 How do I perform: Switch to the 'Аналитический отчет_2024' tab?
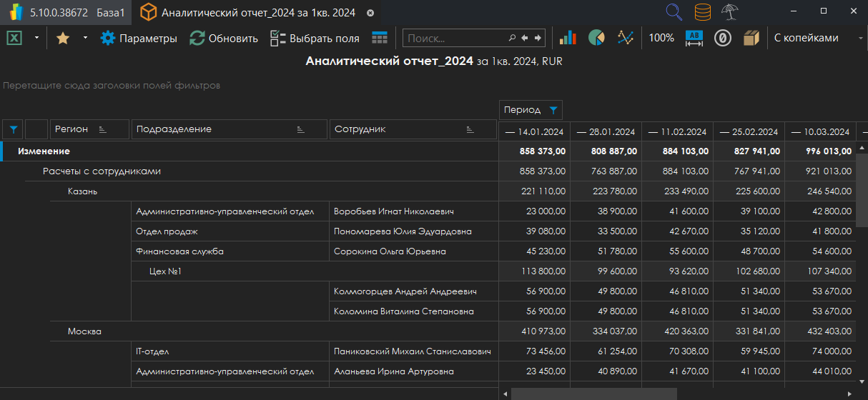(257, 13)
